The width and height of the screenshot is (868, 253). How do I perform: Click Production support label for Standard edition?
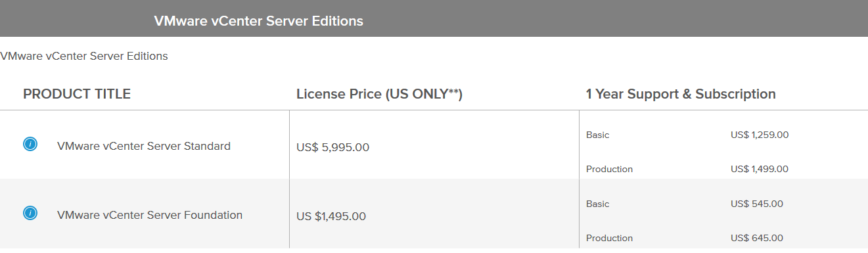[609, 169]
